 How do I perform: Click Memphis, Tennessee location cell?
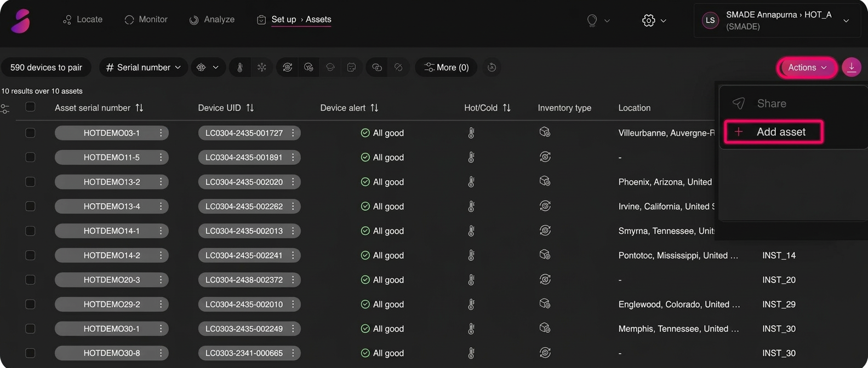coord(678,329)
